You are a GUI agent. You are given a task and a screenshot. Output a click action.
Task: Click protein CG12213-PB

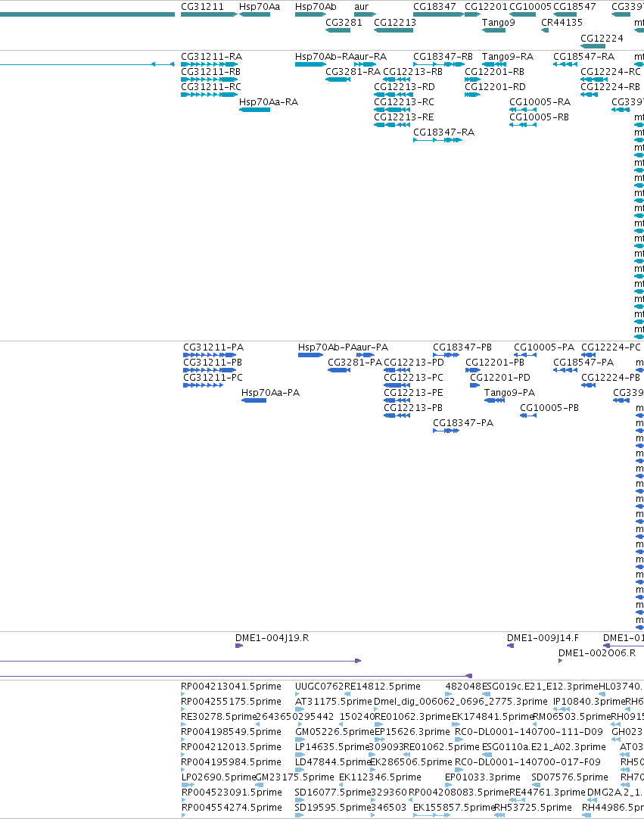tap(413, 408)
